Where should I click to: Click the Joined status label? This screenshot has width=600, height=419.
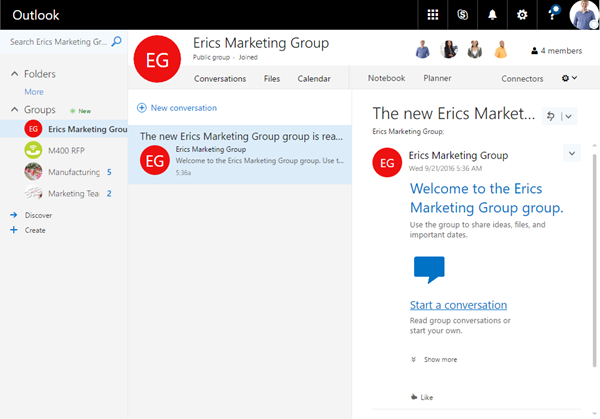[248, 57]
